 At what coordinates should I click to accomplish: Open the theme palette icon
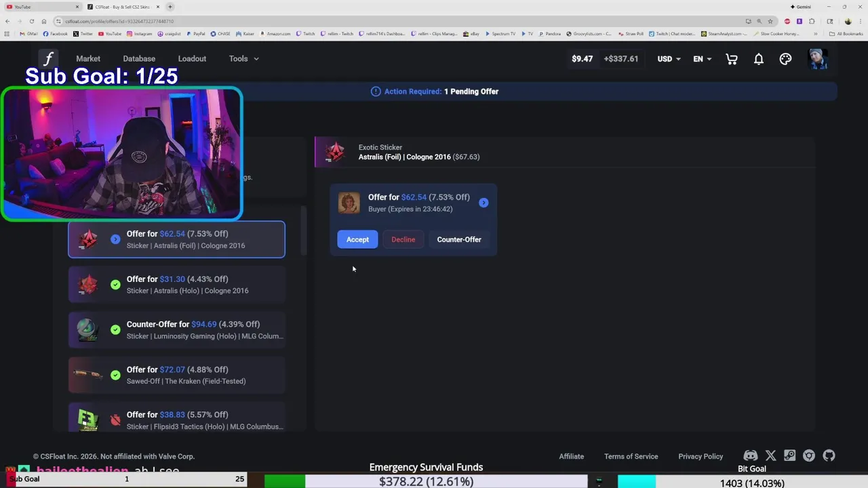[785, 59]
